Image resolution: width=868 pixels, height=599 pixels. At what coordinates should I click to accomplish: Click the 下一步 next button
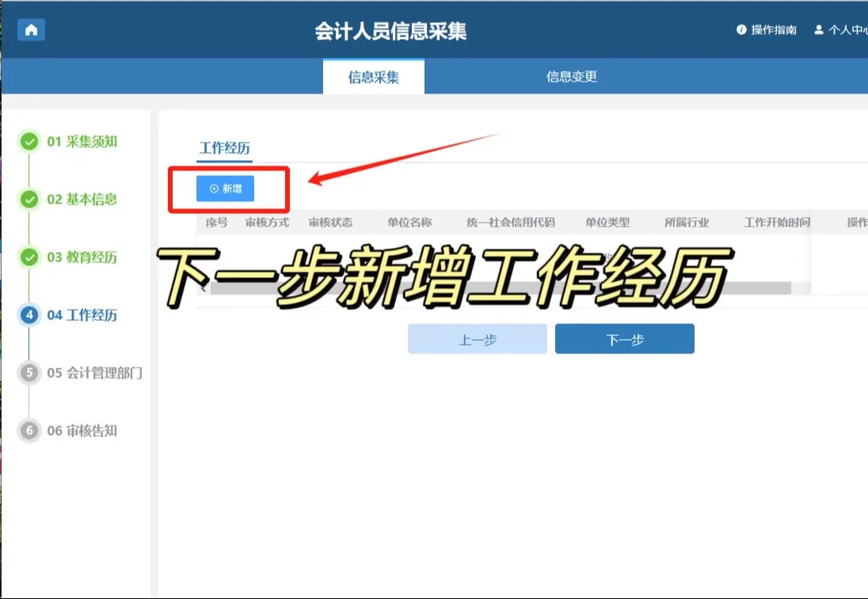coord(624,339)
